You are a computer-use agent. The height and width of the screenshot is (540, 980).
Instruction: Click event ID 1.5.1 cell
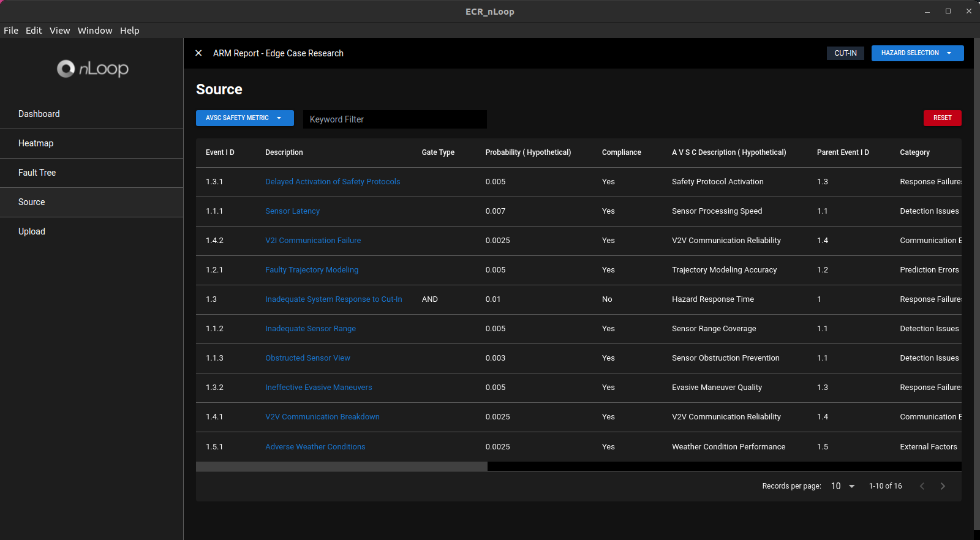pyautogui.click(x=214, y=447)
